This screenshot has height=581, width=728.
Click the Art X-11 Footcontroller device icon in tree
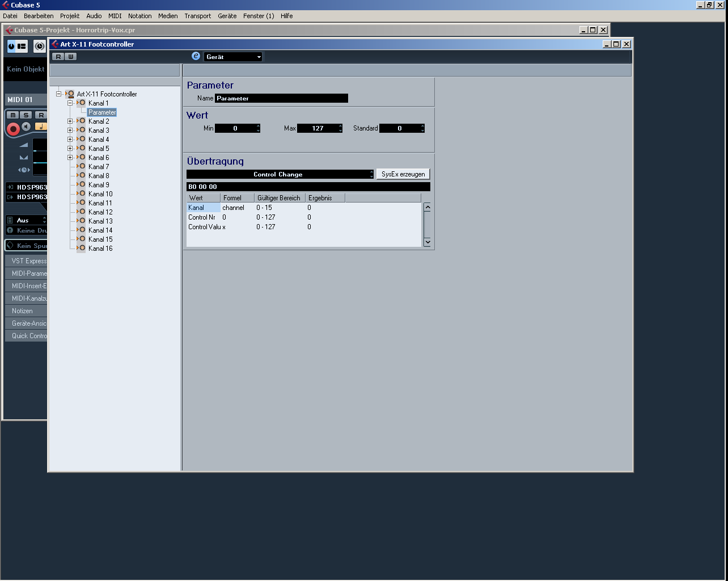(x=70, y=94)
